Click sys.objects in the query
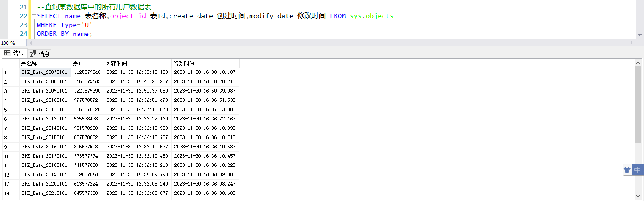The width and height of the screenshot is (644, 201). pos(371,16)
